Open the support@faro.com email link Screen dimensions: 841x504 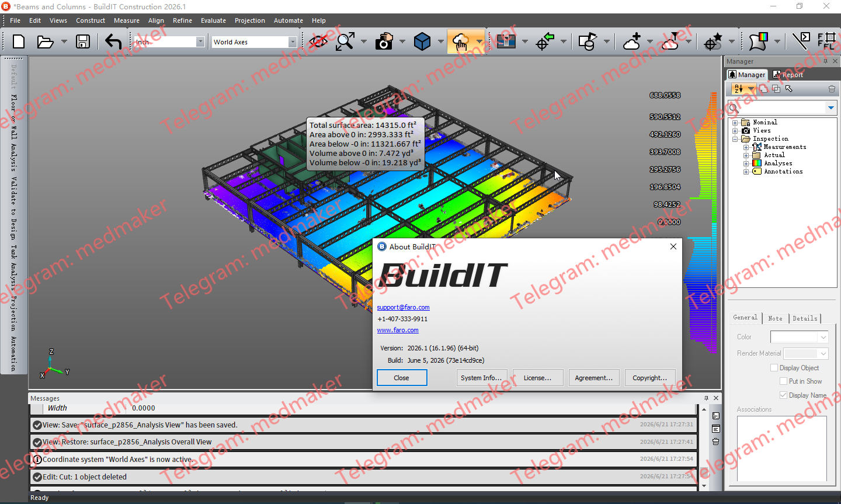[x=403, y=307]
